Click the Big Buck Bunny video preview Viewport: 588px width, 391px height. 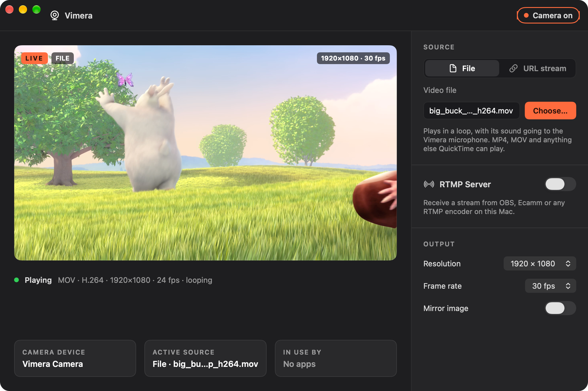click(x=206, y=153)
